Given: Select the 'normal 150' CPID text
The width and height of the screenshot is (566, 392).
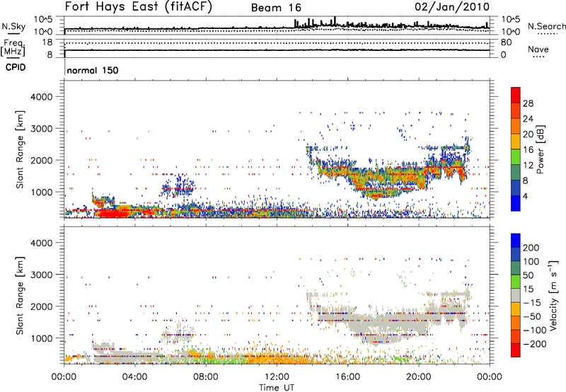Looking at the screenshot, I should coord(93,70).
